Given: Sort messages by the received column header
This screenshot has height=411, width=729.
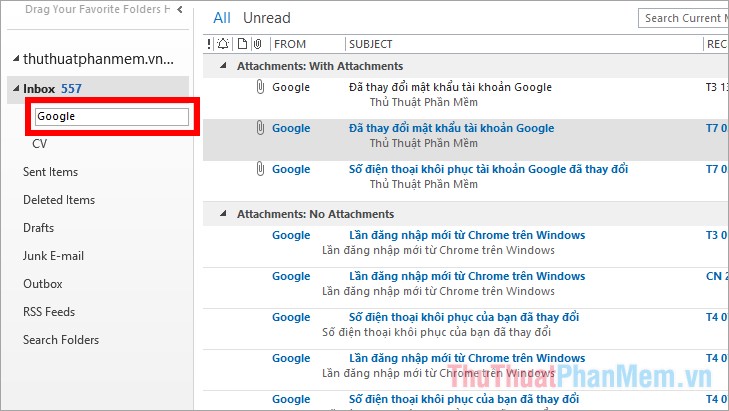Looking at the screenshot, I should (716, 44).
